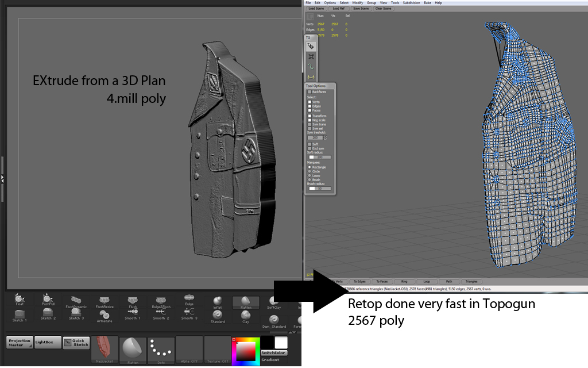The height and width of the screenshot is (368, 588).
Task: Adjust the Soft radius slider
Action: click(x=319, y=157)
